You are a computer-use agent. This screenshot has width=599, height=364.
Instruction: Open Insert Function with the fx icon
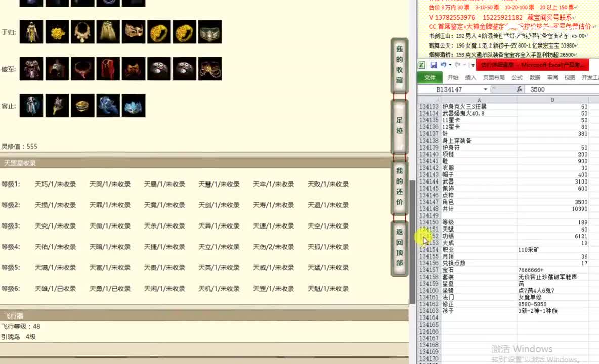pos(519,89)
